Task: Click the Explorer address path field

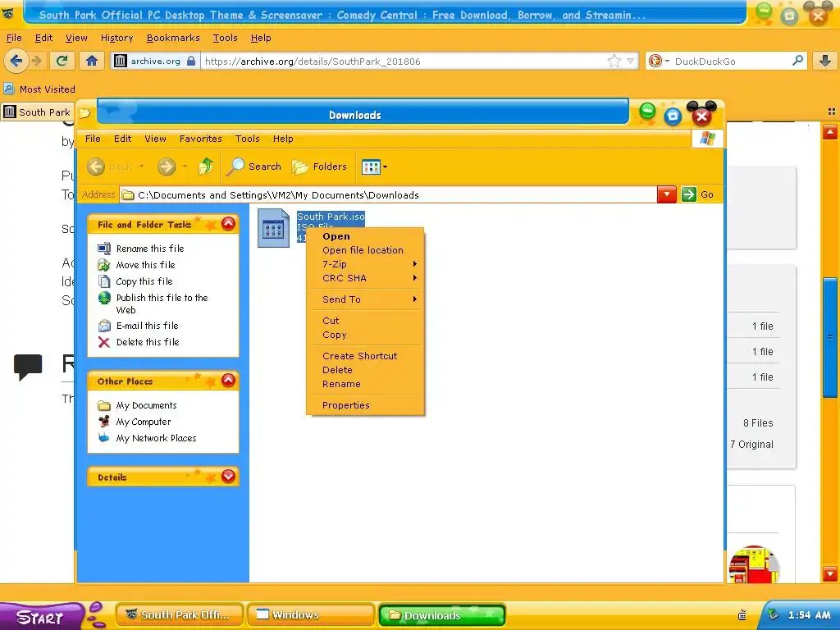Action: [x=388, y=195]
